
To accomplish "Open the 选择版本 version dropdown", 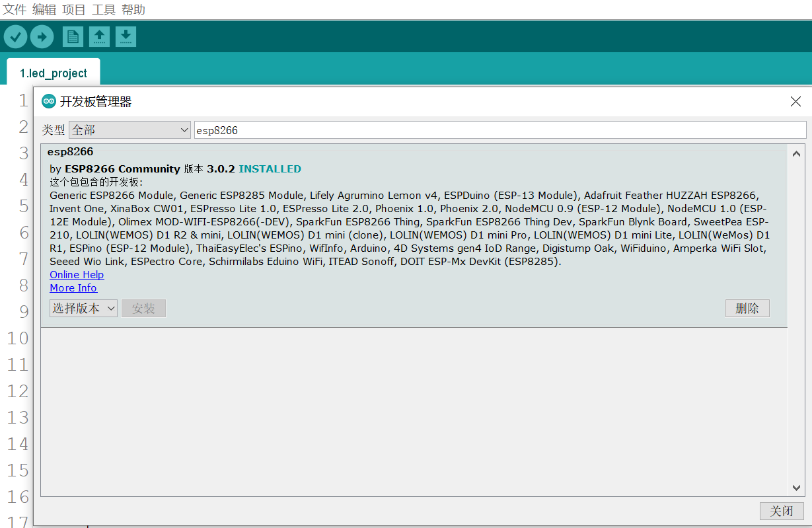I will [83, 309].
